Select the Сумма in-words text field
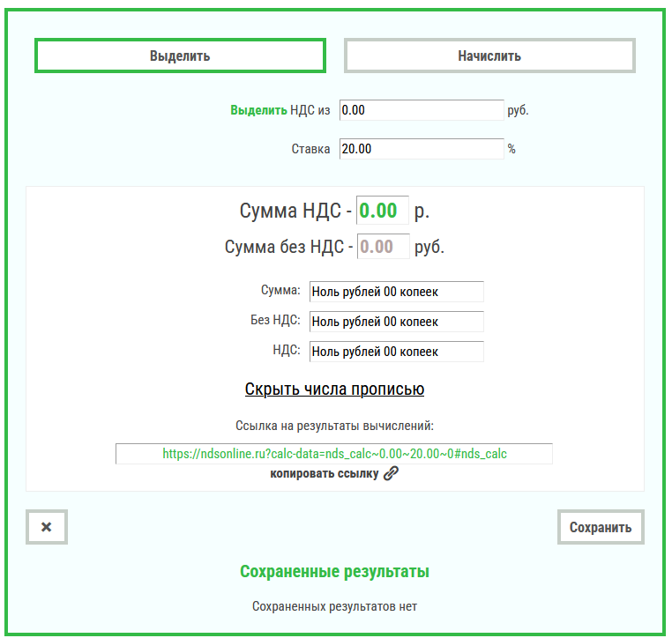The width and height of the screenshot is (672, 638). [397, 292]
